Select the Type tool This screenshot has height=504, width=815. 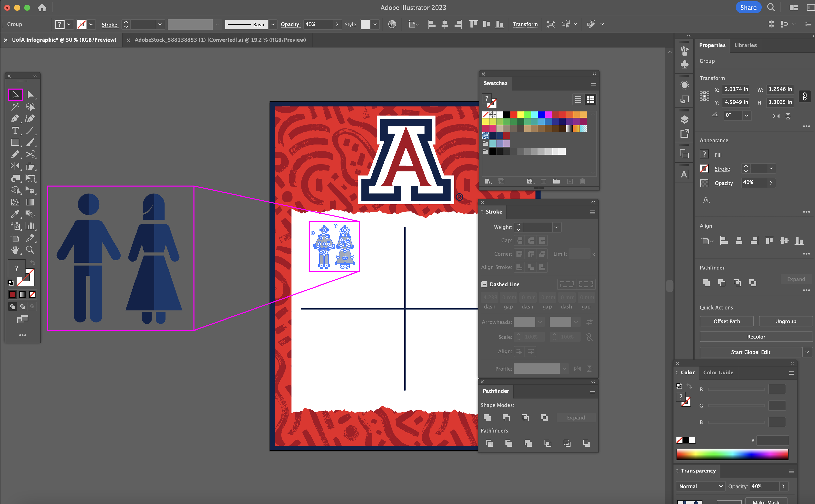click(x=15, y=130)
